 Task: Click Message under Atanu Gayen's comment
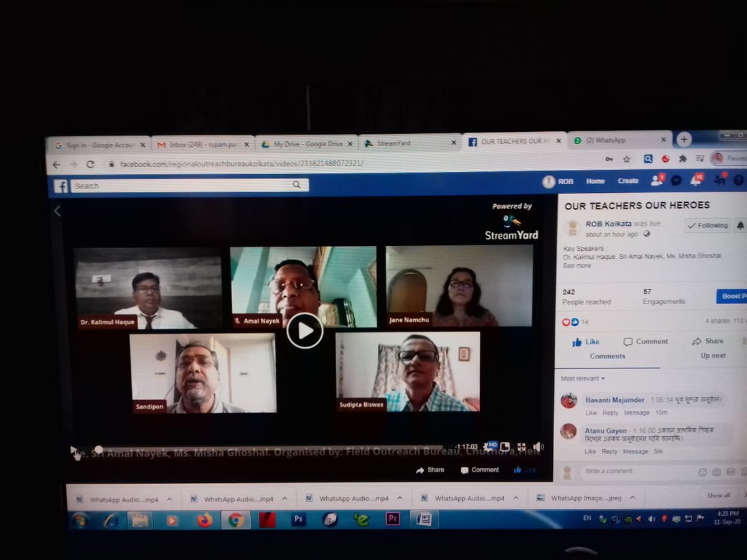click(x=636, y=451)
